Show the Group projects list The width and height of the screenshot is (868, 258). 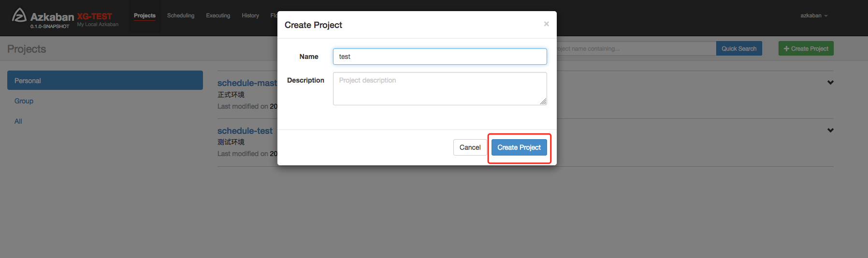24,101
